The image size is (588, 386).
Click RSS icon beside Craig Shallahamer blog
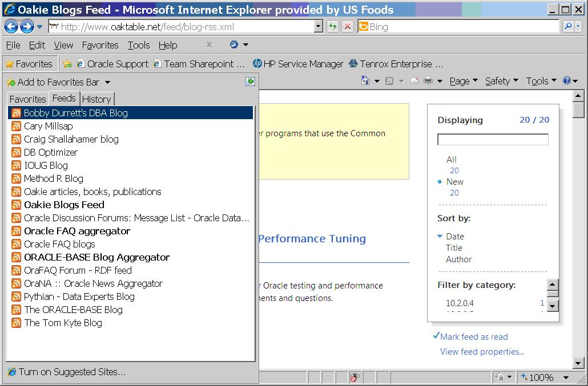[16, 139]
